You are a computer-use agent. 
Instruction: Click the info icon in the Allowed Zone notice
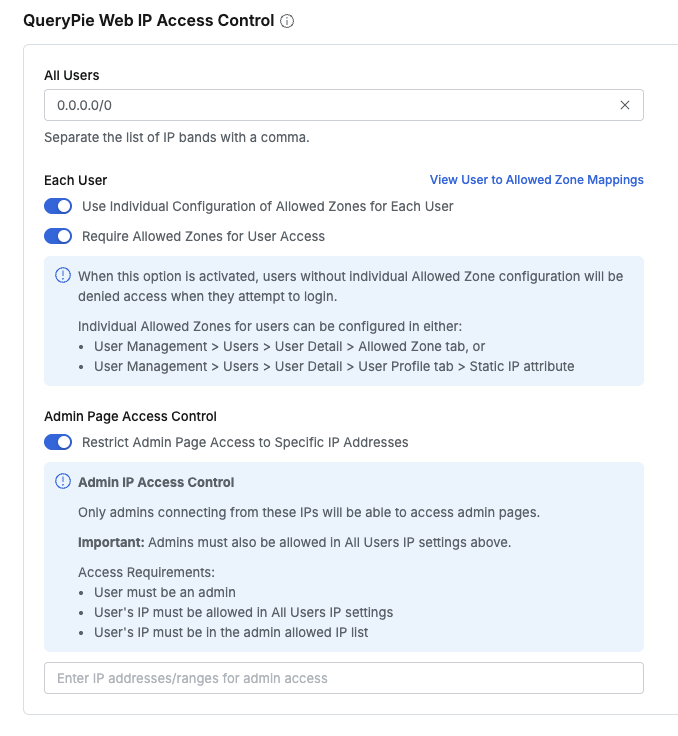pyautogui.click(x=63, y=275)
